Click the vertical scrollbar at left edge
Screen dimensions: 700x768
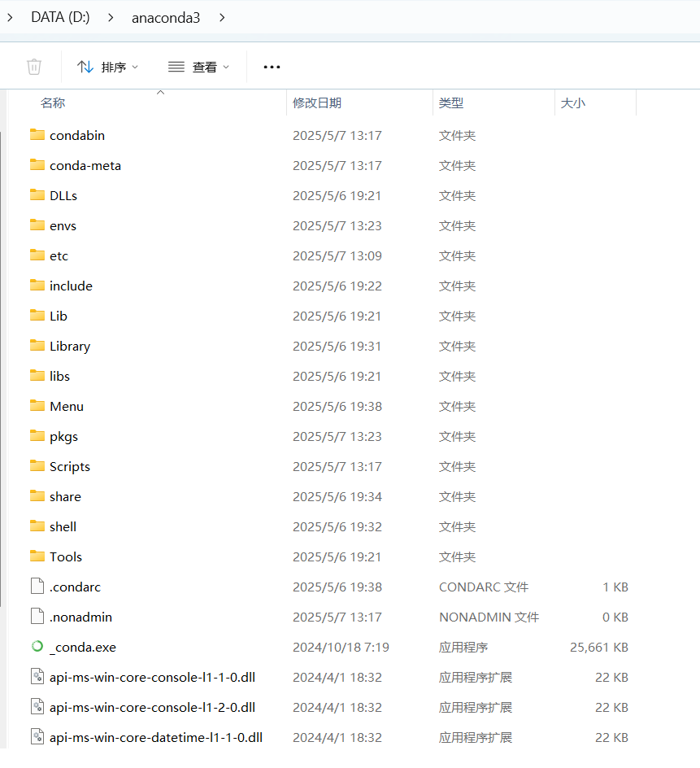click(x=2, y=368)
